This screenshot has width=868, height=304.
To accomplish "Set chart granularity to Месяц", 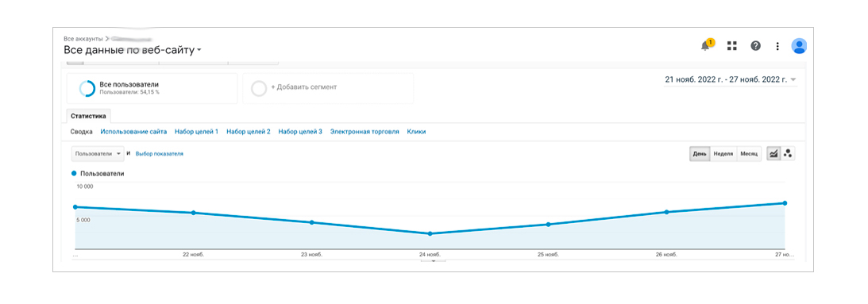I will [x=749, y=153].
